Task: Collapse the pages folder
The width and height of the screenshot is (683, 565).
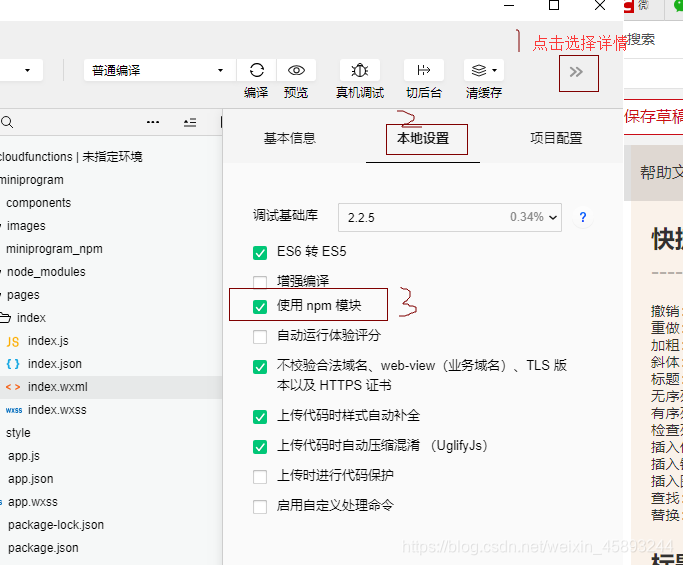Action: [x=1, y=295]
